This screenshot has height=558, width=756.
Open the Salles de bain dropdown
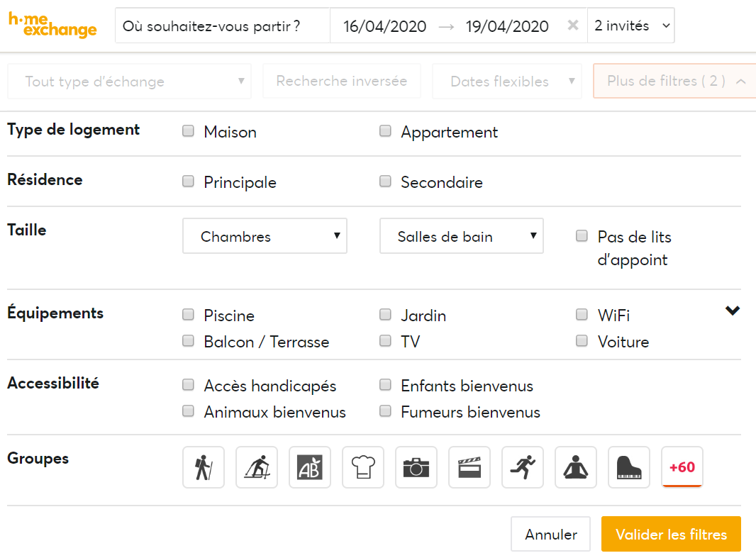[x=461, y=235]
